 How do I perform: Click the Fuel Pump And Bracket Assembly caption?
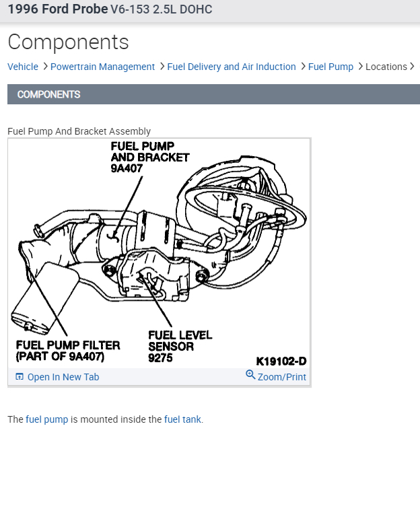[x=79, y=131]
